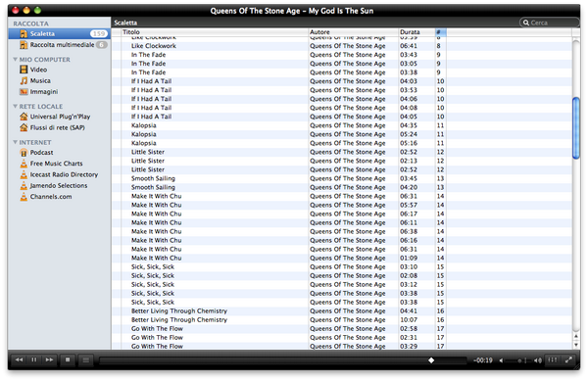
Task: Click Jamendo Selections cone icon
Action: [x=24, y=186]
